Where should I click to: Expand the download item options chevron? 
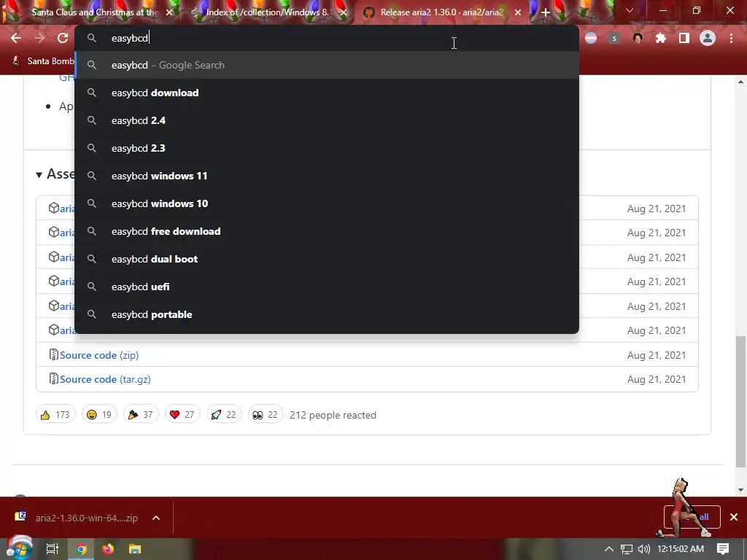coord(156,518)
